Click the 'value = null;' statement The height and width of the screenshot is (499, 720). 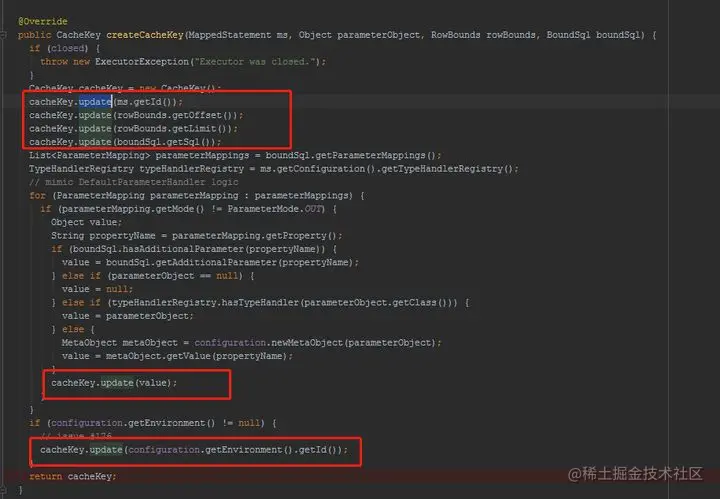[97, 289]
